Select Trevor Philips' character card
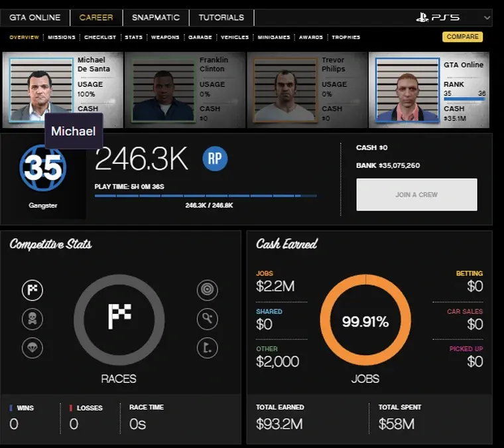 tap(306, 89)
